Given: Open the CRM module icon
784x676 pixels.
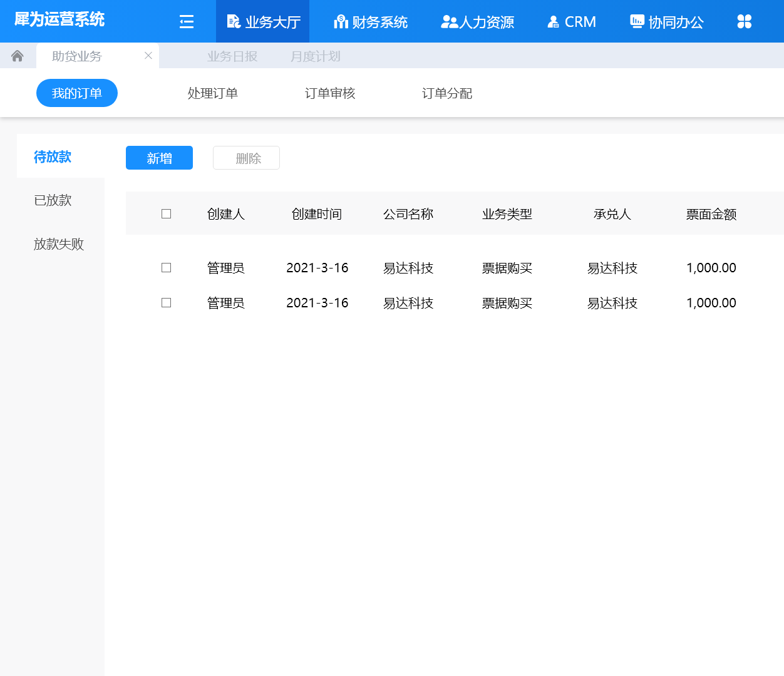Looking at the screenshot, I should pos(553,21).
